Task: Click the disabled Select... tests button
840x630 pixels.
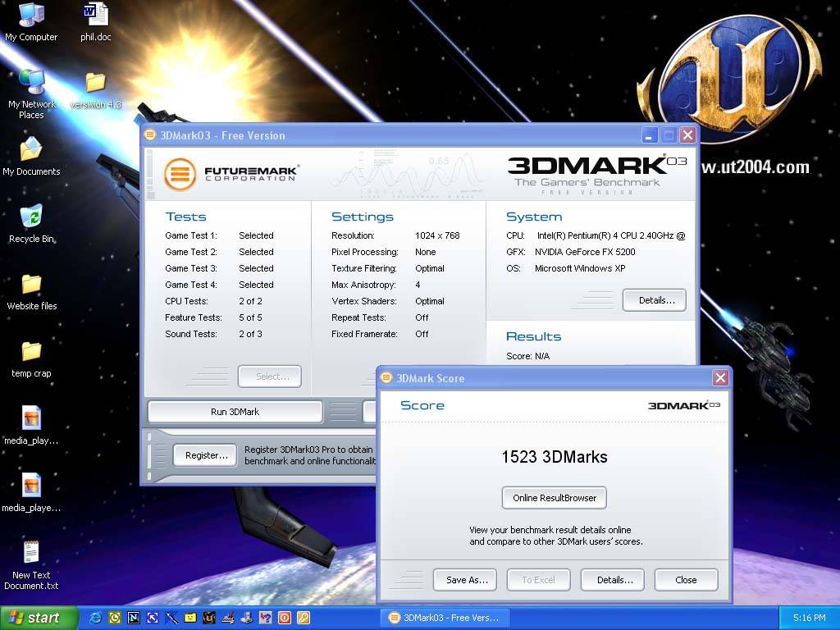Action: (x=270, y=377)
